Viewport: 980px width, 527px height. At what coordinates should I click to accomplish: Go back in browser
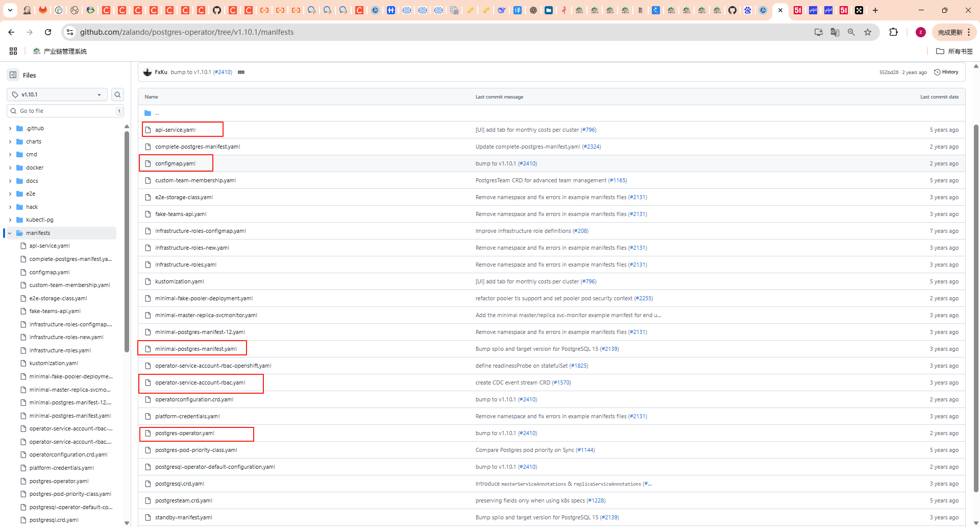(11, 32)
